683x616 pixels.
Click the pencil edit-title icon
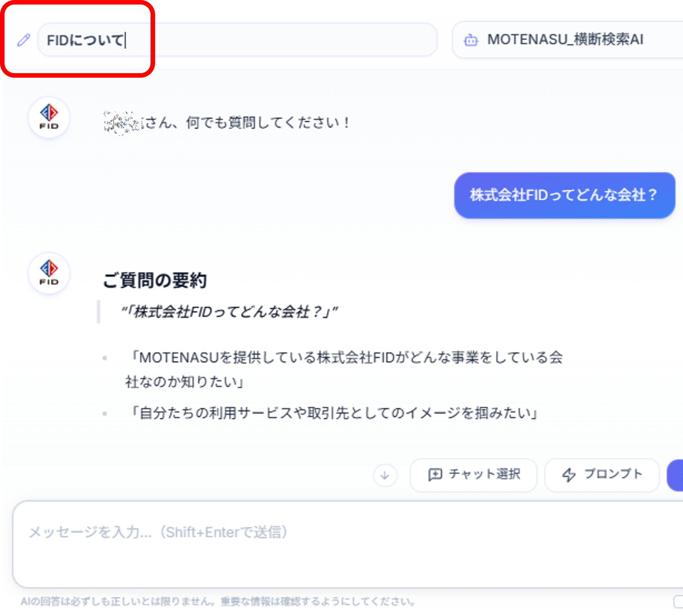[24, 40]
